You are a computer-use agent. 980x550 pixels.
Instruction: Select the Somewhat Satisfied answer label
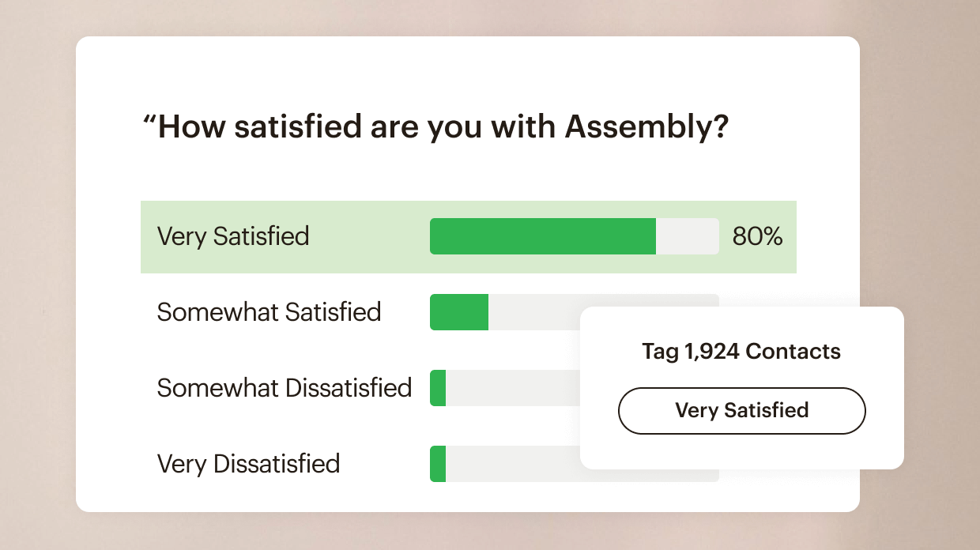tap(269, 312)
